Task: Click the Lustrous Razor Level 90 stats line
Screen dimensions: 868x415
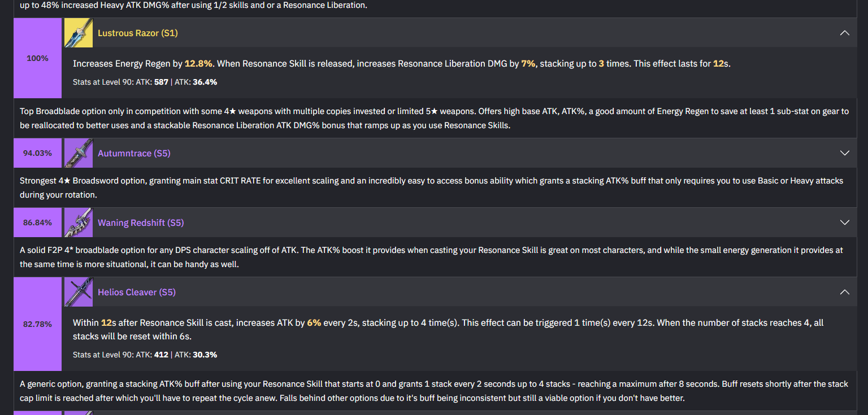Action: click(145, 82)
